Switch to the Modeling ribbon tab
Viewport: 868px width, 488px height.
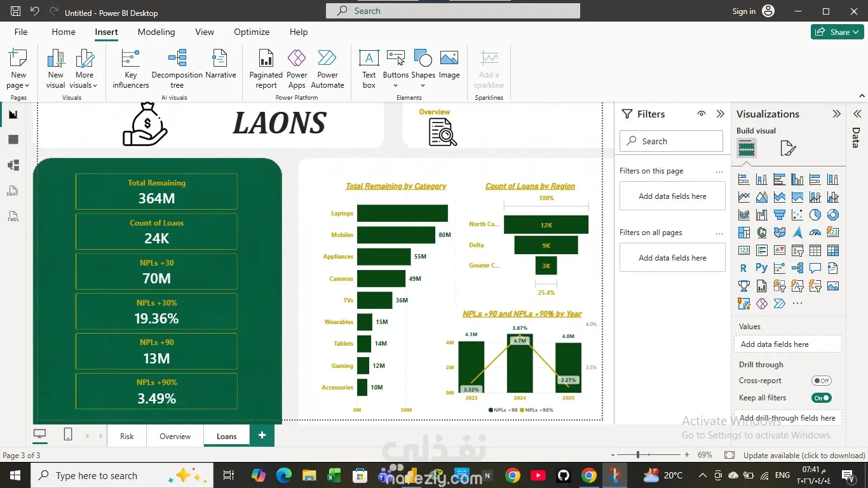click(156, 32)
